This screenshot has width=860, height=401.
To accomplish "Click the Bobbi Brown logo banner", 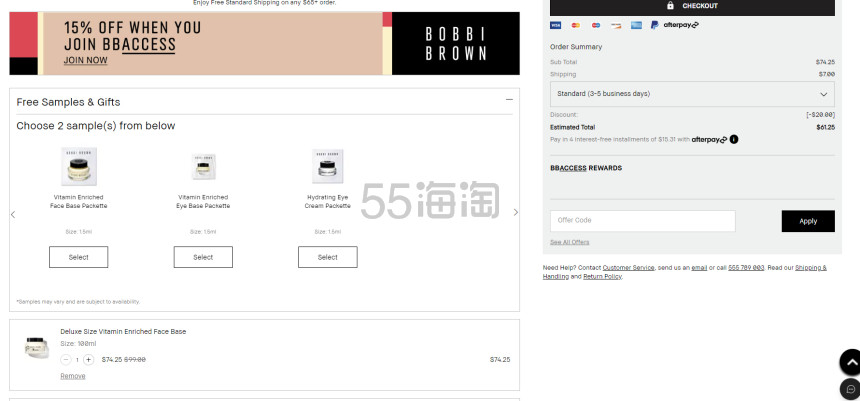I will (x=456, y=43).
